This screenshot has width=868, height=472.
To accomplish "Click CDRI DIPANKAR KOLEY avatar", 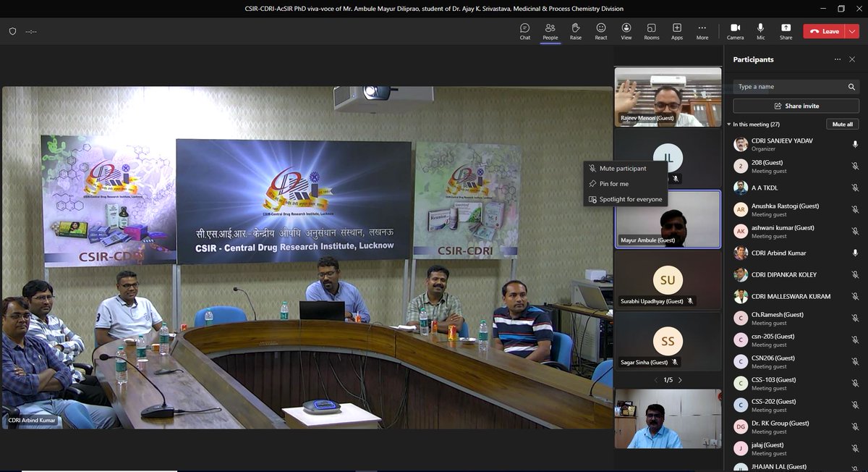I will click(x=741, y=275).
